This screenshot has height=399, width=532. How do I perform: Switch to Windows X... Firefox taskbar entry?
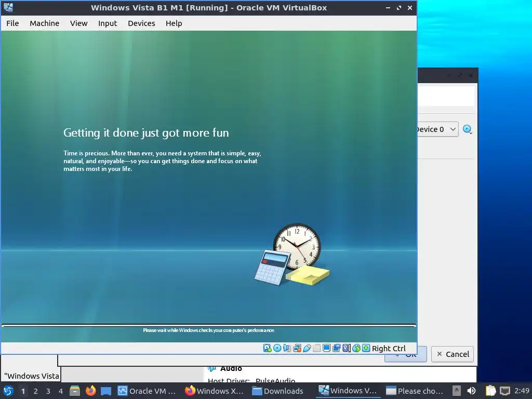[x=215, y=391]
